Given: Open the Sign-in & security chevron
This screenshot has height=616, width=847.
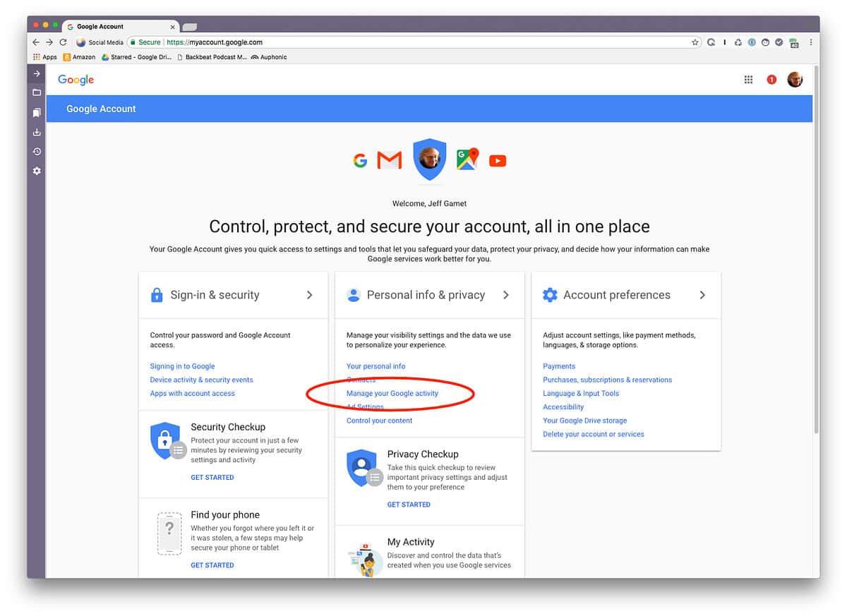Looking at the screenshot, I should [309, 295].
